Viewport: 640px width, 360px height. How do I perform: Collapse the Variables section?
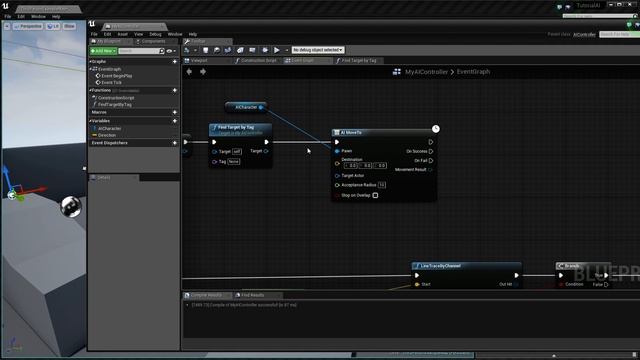point(91,121)
